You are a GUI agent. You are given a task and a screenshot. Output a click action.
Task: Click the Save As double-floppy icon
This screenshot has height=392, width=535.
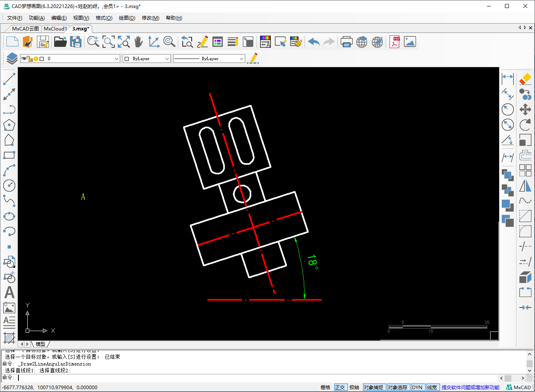pyautogui.click(x=75, y=42)
